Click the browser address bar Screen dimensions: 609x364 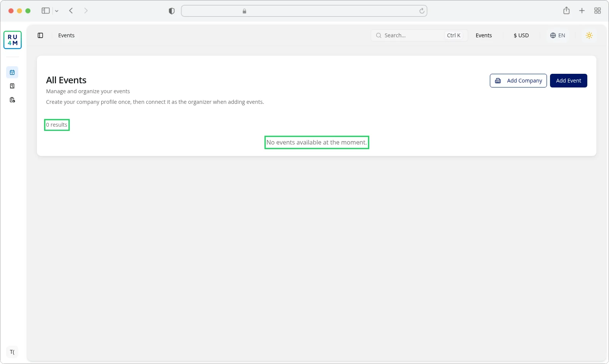(x=304, y=11)
